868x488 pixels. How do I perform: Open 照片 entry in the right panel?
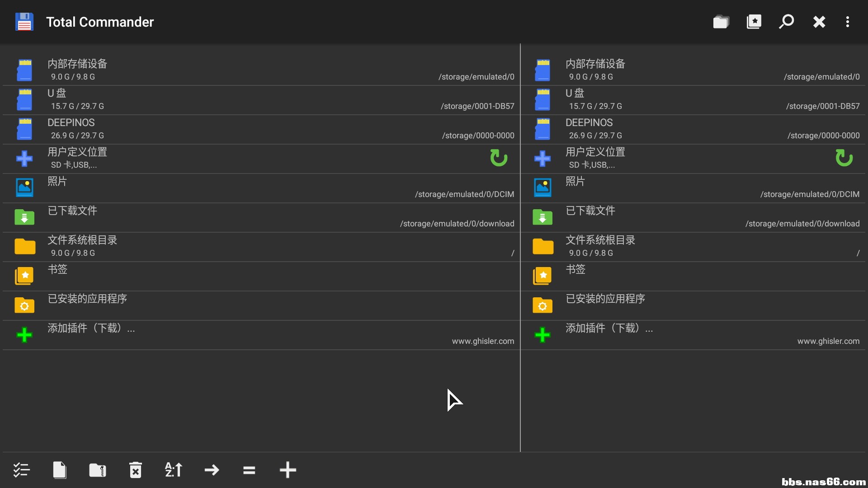[x=693, y=188]
